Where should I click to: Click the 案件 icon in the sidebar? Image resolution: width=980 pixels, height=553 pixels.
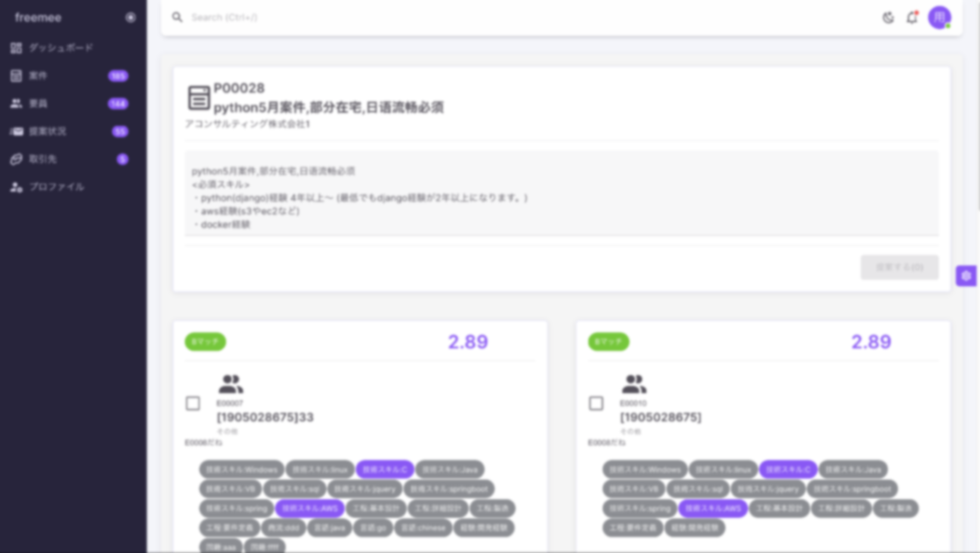coord(16,76)
